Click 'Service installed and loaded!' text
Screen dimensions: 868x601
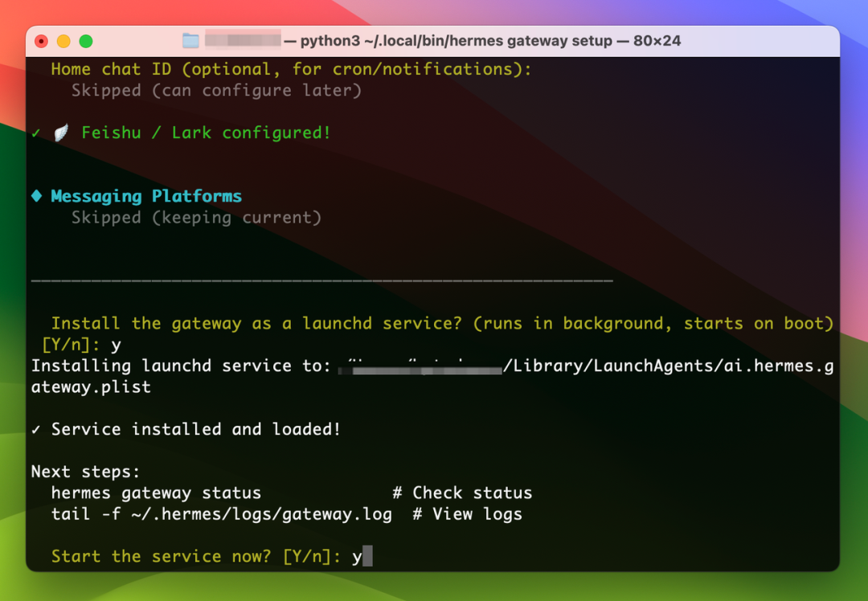click(x=196, y=429)
